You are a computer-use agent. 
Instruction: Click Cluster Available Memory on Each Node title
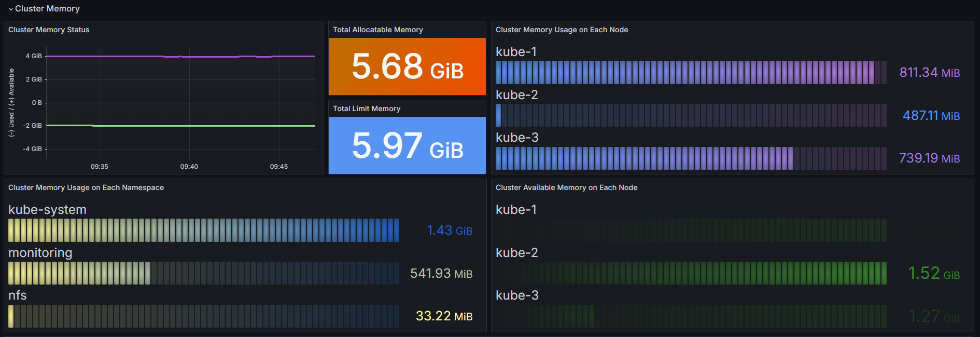pos(566,187)
